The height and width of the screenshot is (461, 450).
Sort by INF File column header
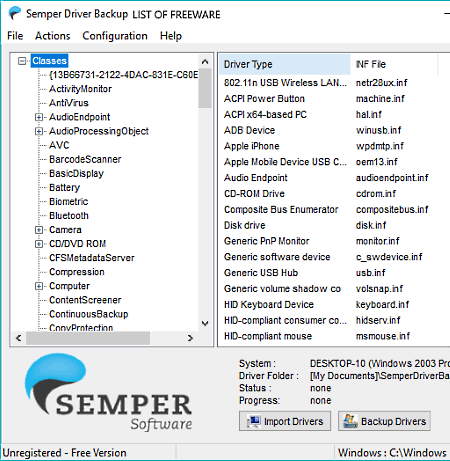coord(394,64)
